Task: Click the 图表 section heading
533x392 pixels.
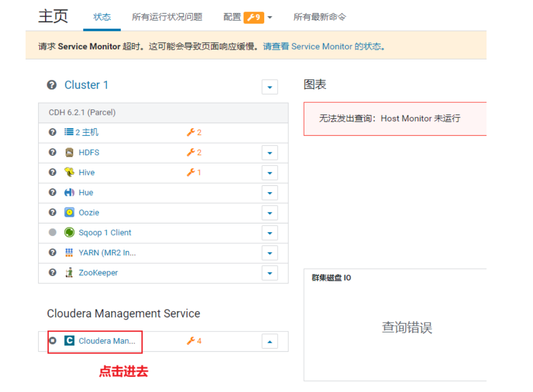Action: coord(315,85)
